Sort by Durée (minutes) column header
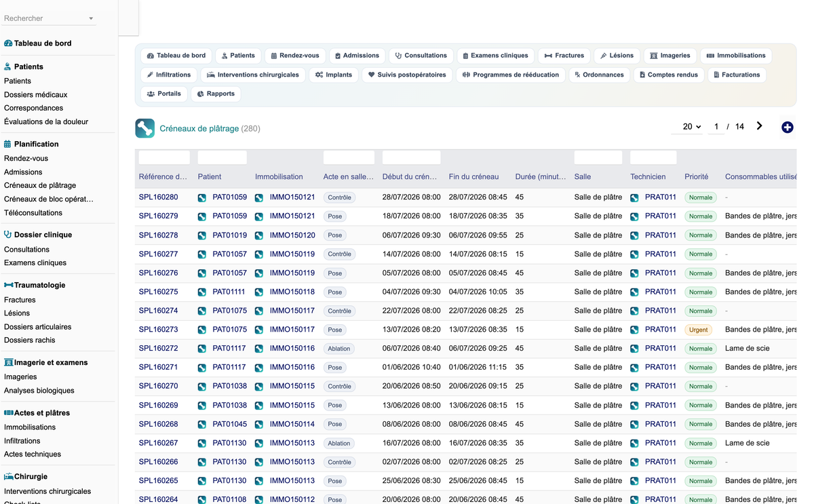The image size is (814, 504). coord(541,176)
